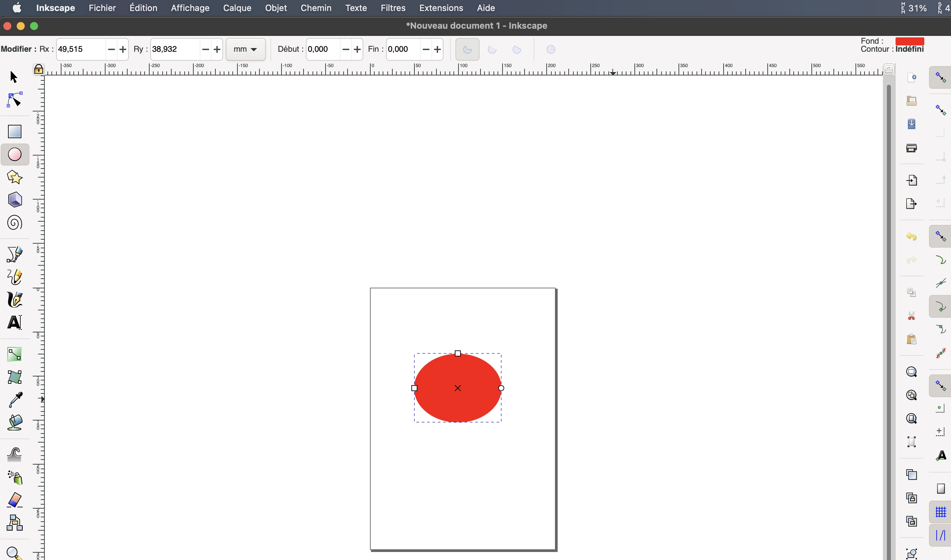This screenshot has width=951, height=560.
Task: Open the Affichage menu
Action: tap(190, 8)
